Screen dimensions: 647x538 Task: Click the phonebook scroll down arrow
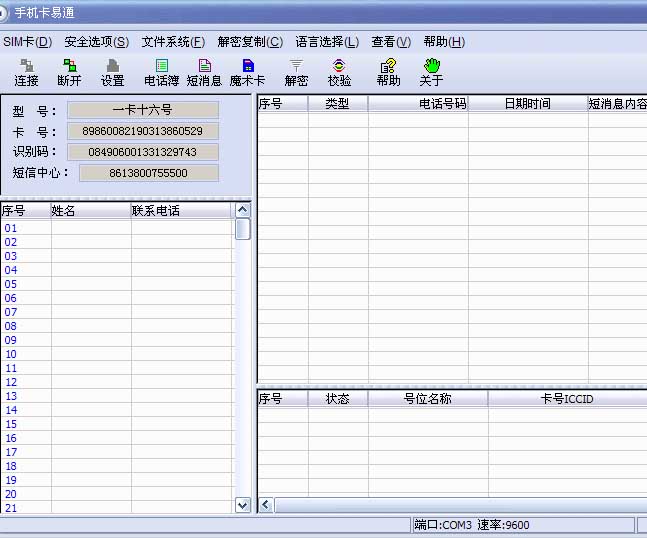[243, 505]
